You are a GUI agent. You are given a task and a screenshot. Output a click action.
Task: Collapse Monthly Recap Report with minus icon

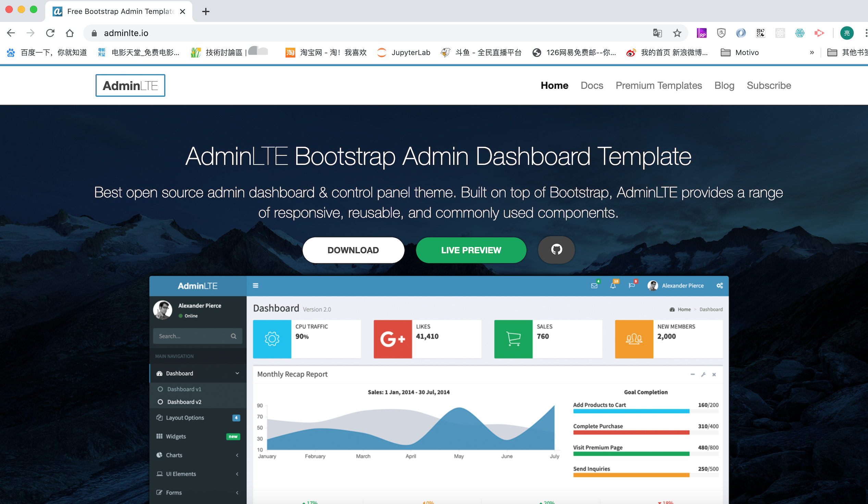(693, 374)
